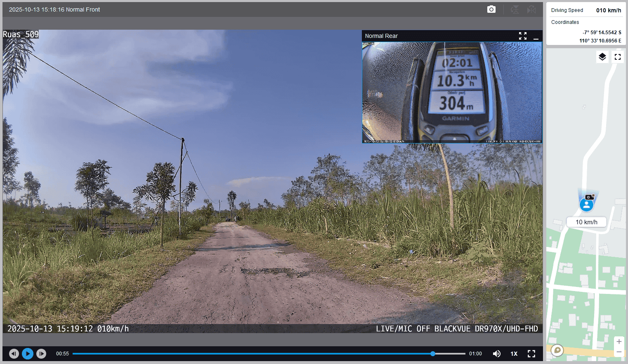Click the round map icon at bottom-left
628x364 pixels.
557,350
